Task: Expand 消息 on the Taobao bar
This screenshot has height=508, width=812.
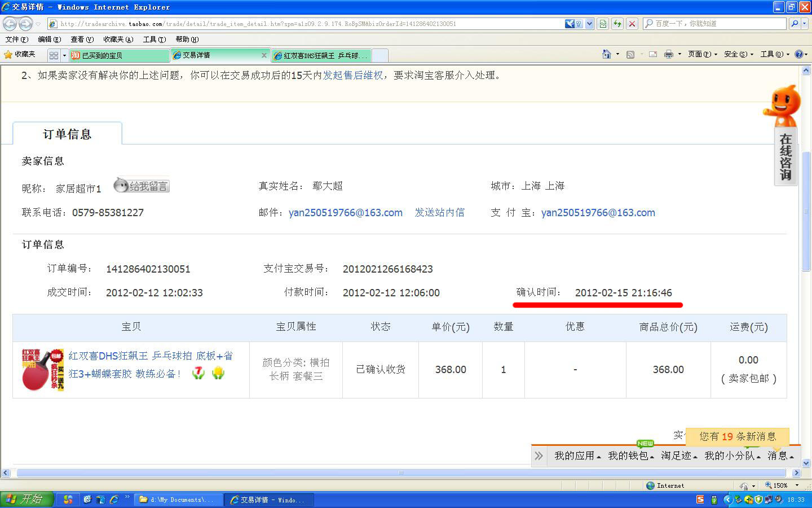Action: (780, 456)
